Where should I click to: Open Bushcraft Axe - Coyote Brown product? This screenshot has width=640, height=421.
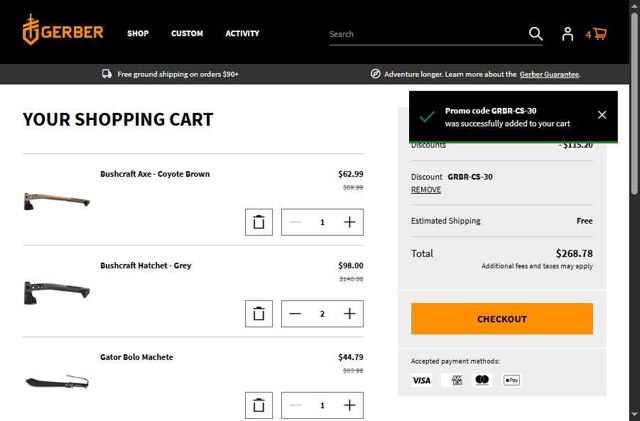[155, 174]
